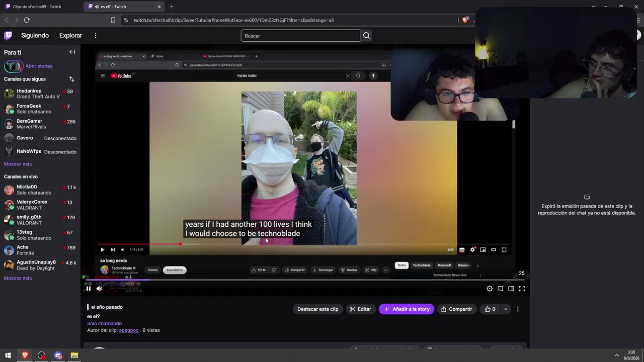Open the offline NaNoWfps channel

pos(40,151)
